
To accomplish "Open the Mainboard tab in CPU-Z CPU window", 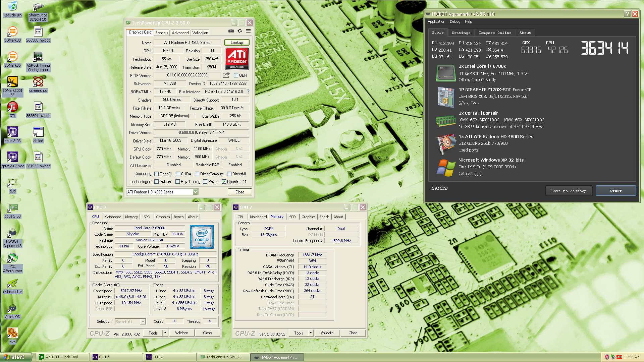I will (x=113, y=217).
